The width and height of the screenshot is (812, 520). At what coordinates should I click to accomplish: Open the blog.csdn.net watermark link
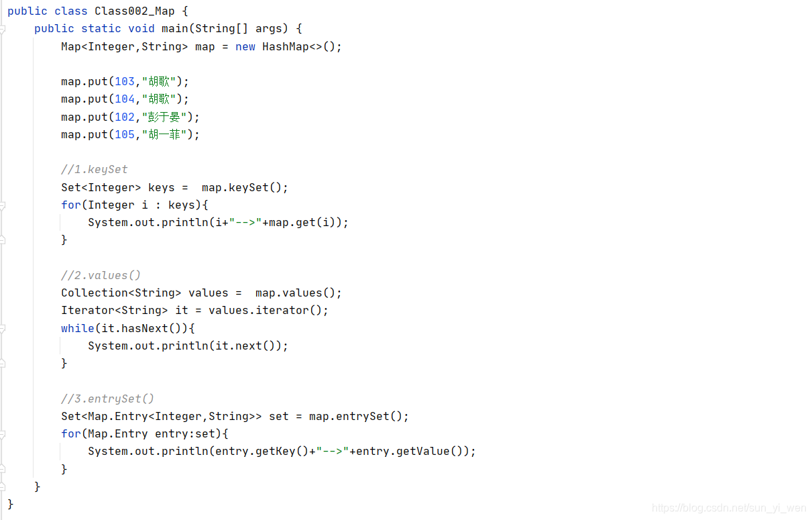[x=730, y=508]
